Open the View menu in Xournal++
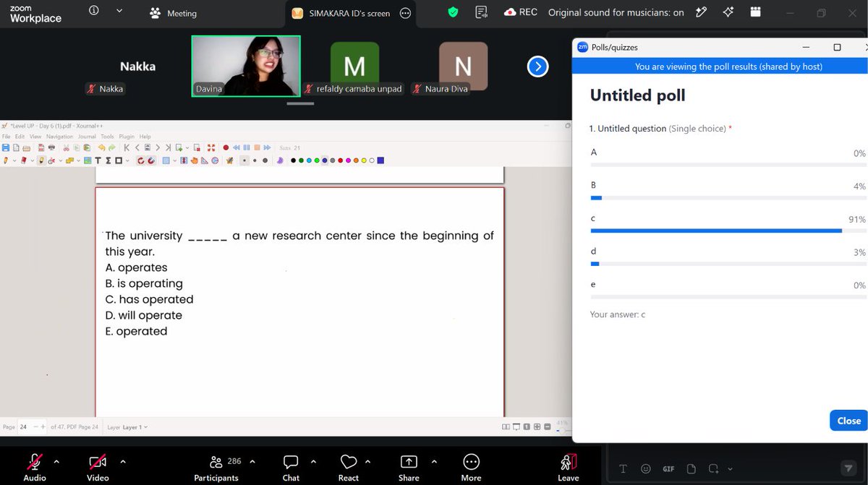Image resolution: width=868 pixels, height=485 pixels. click(x=35, y=137)
